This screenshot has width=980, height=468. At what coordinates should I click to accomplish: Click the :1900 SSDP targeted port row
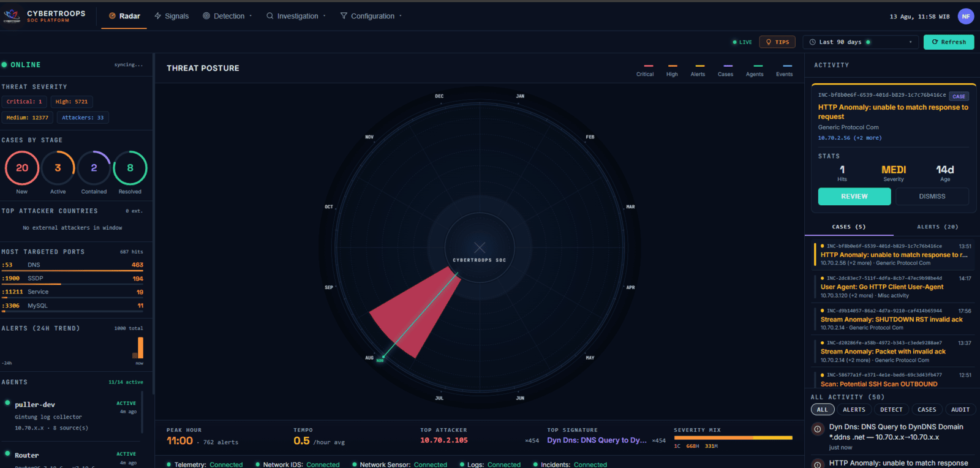72,279
